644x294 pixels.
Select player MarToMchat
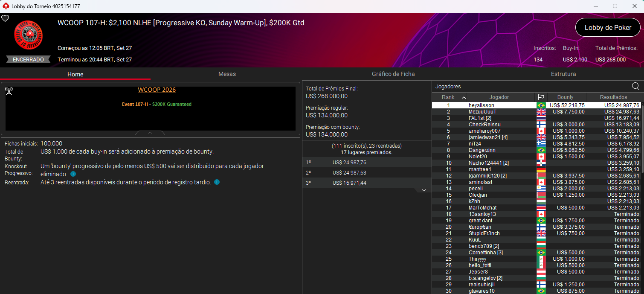(x=537, y=207)
